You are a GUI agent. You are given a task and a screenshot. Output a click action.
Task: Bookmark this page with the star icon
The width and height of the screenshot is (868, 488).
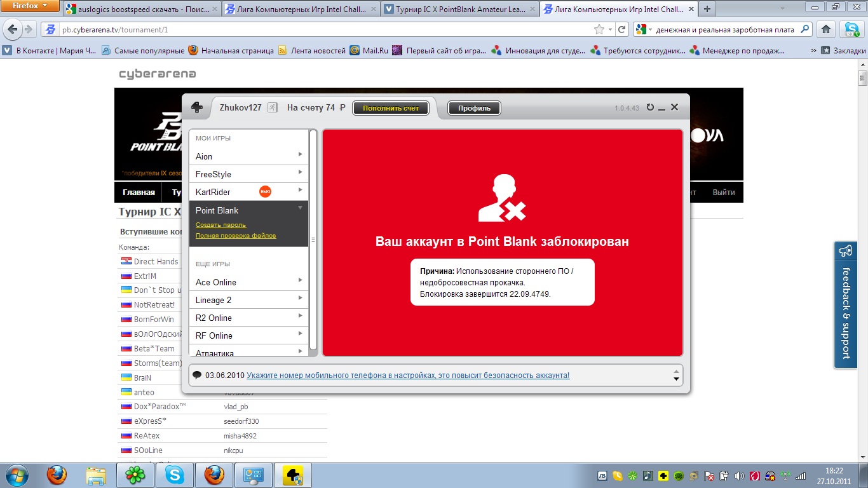599,30
